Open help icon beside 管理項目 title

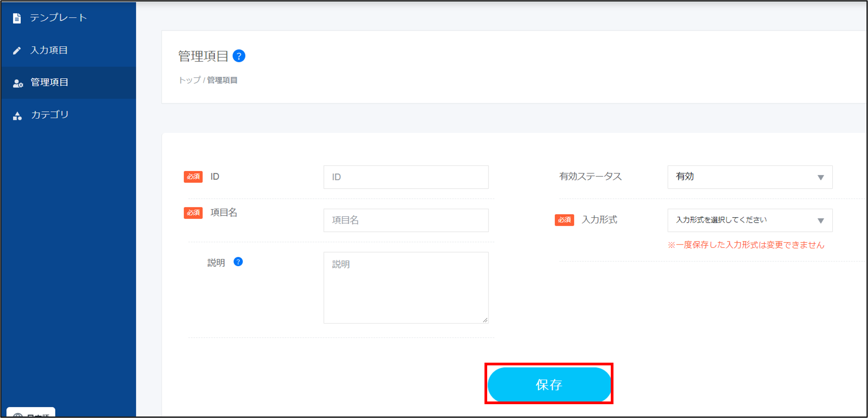point(239,56)
